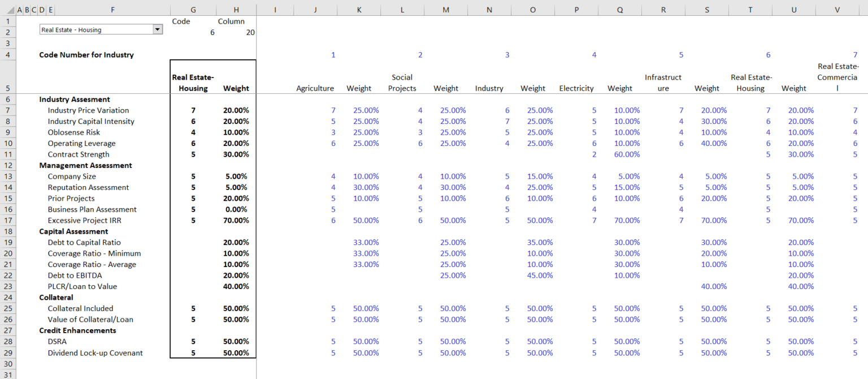Viewport: 868px width, 379px height.
Task: Select the Excessive Project IRR label
Action: [83, 220]
